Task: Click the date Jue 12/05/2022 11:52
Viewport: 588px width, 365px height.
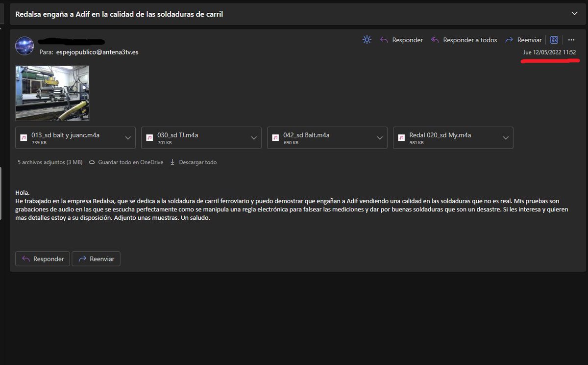Action: (x=549, y=52)
